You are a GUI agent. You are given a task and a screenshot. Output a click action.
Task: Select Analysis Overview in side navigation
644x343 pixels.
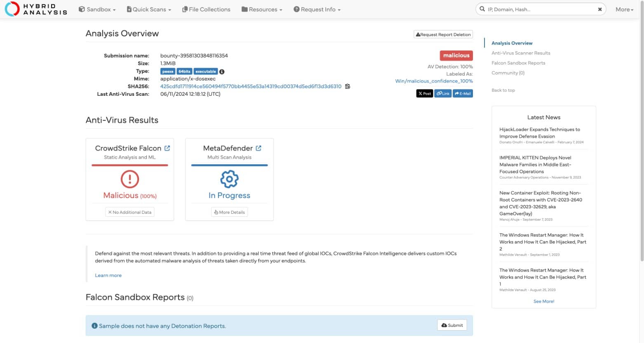coord(512,43)
